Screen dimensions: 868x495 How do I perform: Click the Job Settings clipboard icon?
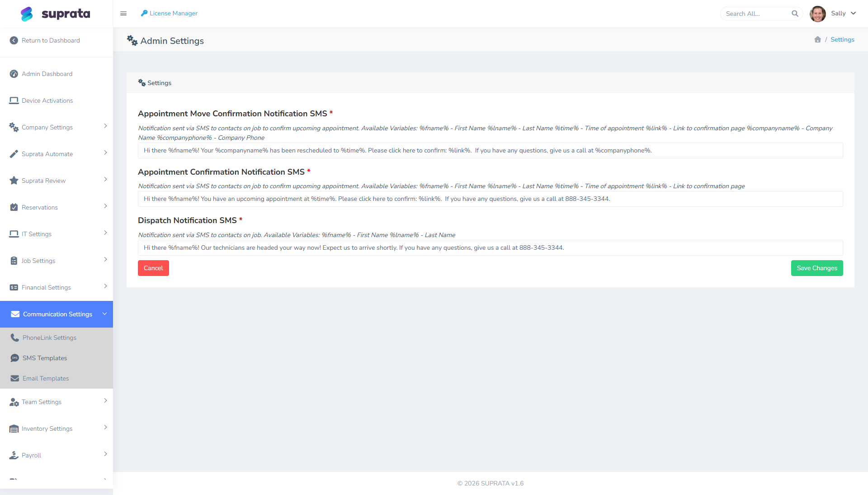pos(14,261)
